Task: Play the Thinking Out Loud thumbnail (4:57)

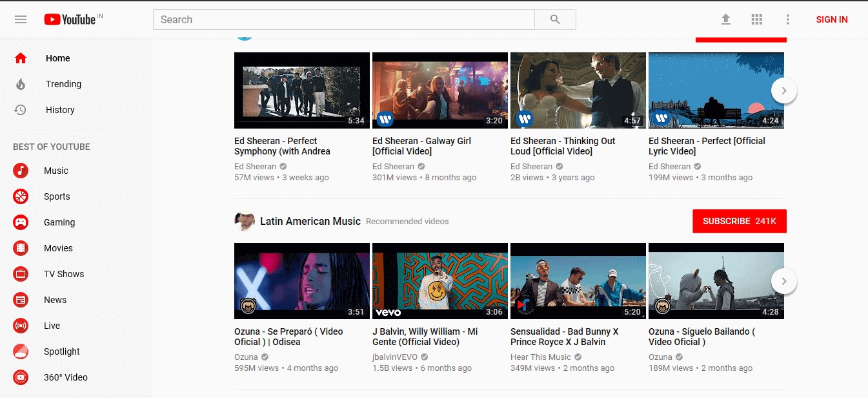Action: (x=578, y=90)
